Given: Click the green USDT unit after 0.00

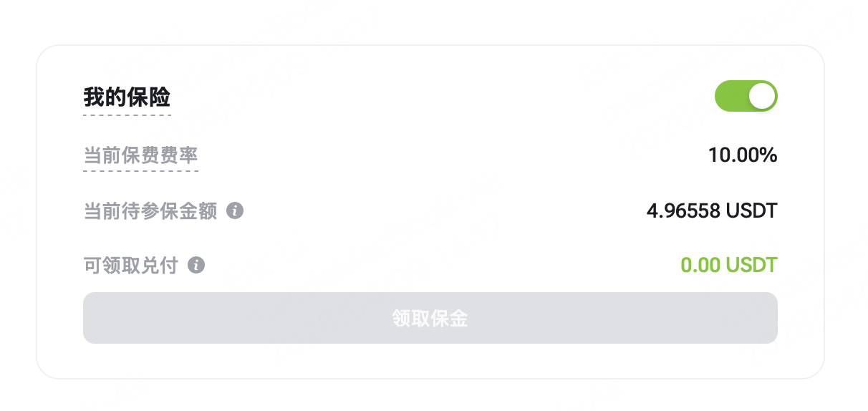Looking at the screenshot, I should click(x=751, y=266).
